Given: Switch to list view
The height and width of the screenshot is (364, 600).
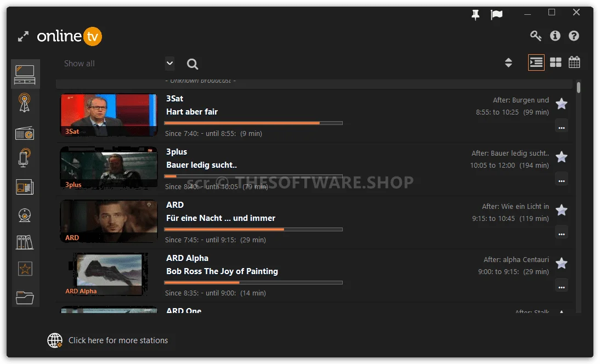Looking at the screenshot, I should 536,62.
